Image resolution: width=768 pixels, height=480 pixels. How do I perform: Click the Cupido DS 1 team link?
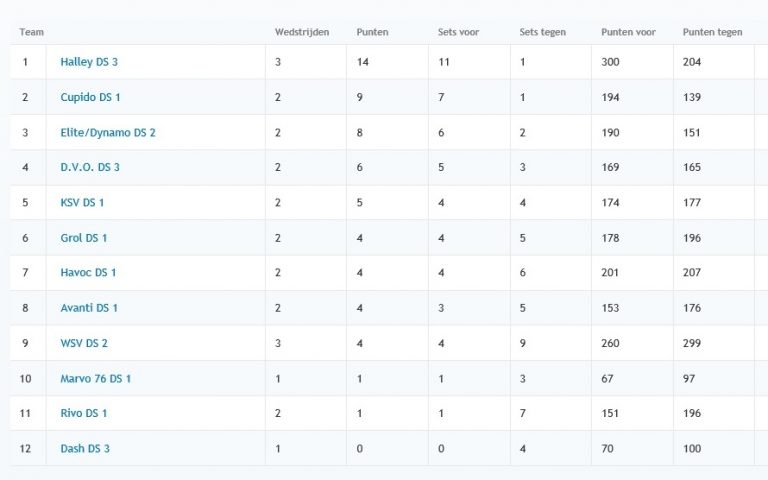point(90,97)
